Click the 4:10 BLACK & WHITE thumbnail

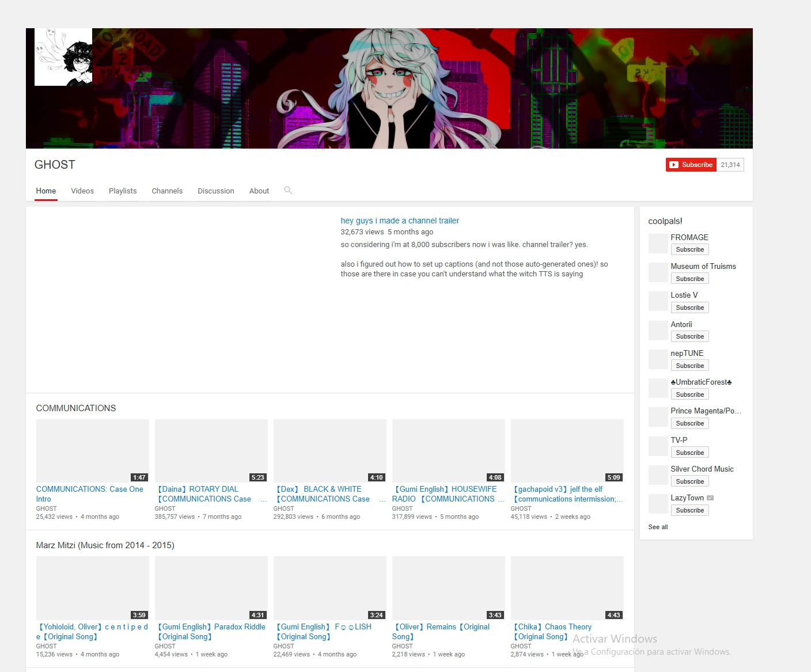(x=330, y=451)
